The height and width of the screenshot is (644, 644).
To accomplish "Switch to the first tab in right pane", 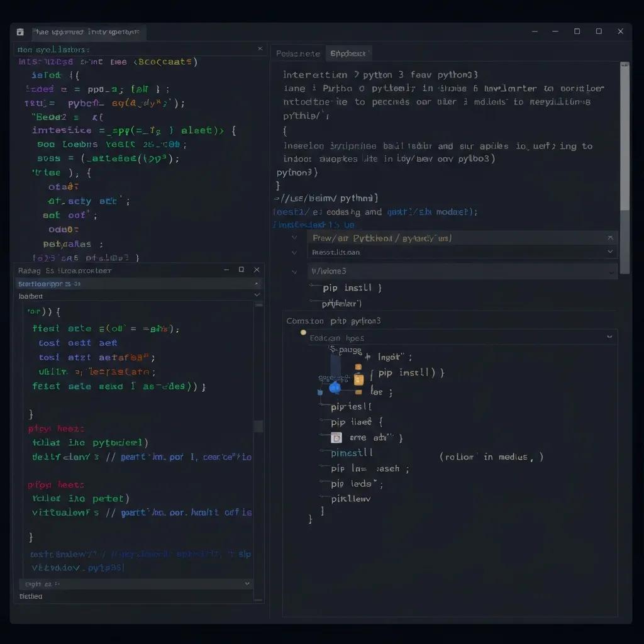I will [x=298, y=53].
